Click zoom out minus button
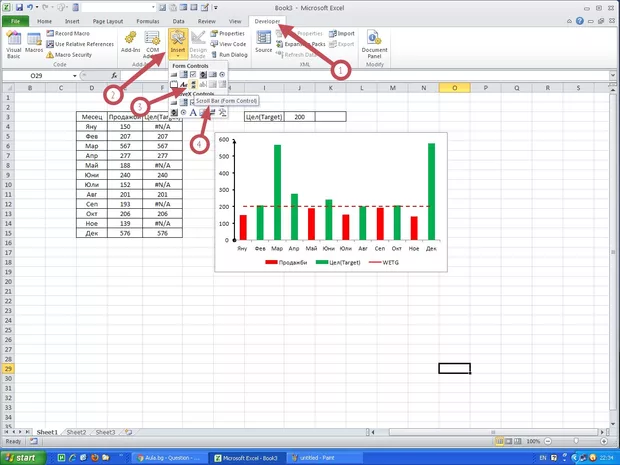Image resolution: width=620 pixels, height=465 pixels. click(x=548, y=441)
